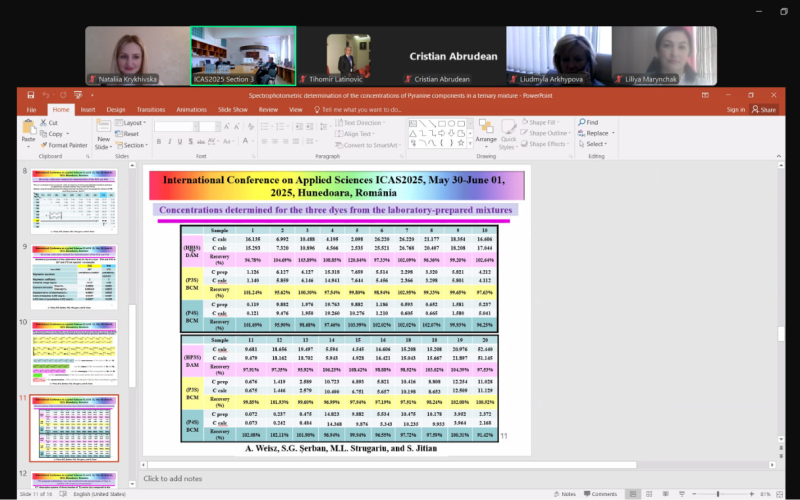The image size is (800, 500).
Task: Open the Arrange menu
Action: click(x=486, y=131)
